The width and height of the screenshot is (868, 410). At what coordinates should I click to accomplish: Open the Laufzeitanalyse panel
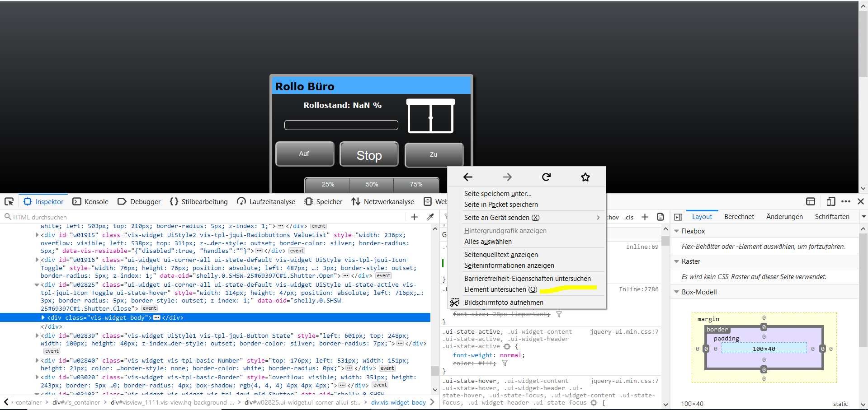(x=266, y=201)
